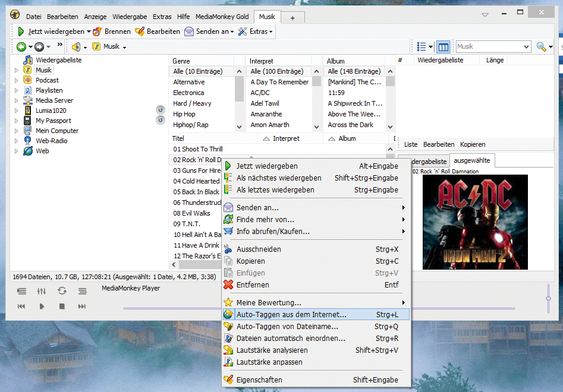563x392 pixels.
Task: Click the Brennen burn icon
Action: [97, 31]
